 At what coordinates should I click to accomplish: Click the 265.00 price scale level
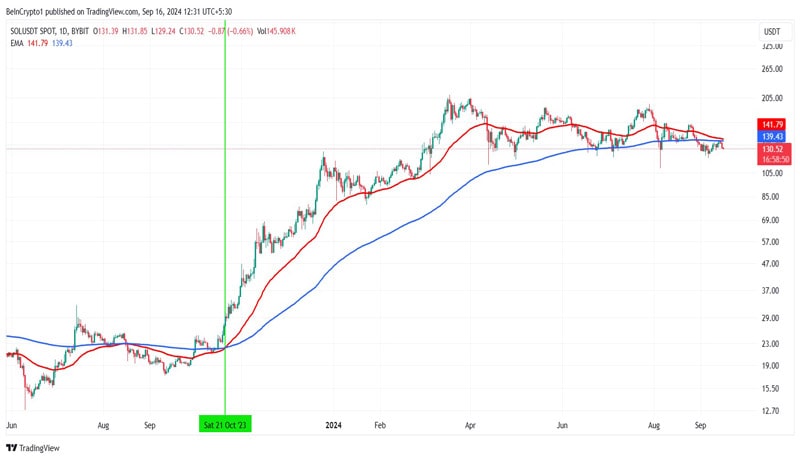[x=772, y=69]
